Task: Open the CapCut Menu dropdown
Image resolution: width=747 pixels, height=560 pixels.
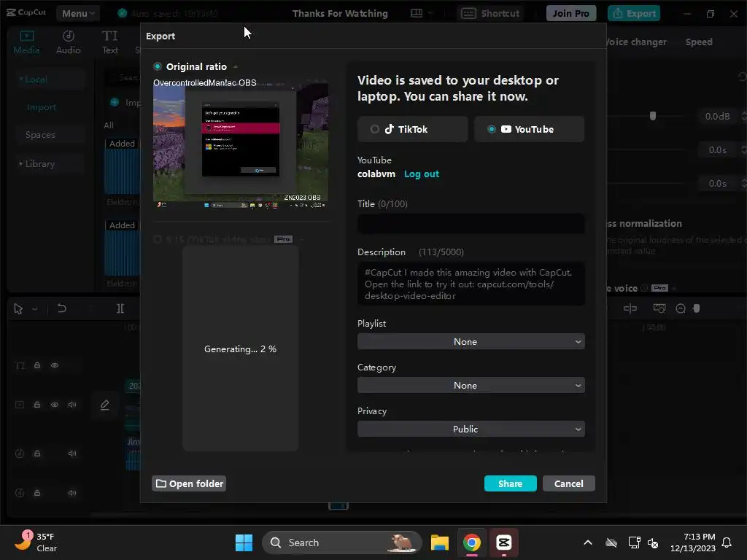Action: pyautogui.click(x=78, y=13)
